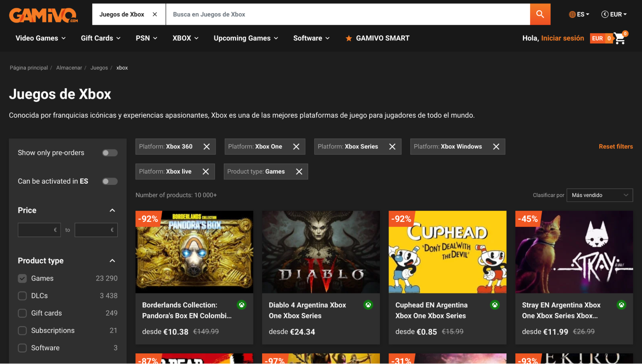Image resolution: width=642 pixels, height=364 pixels.
Task: Click the 'desde €0.85' price
Action: tap(416, 332)
